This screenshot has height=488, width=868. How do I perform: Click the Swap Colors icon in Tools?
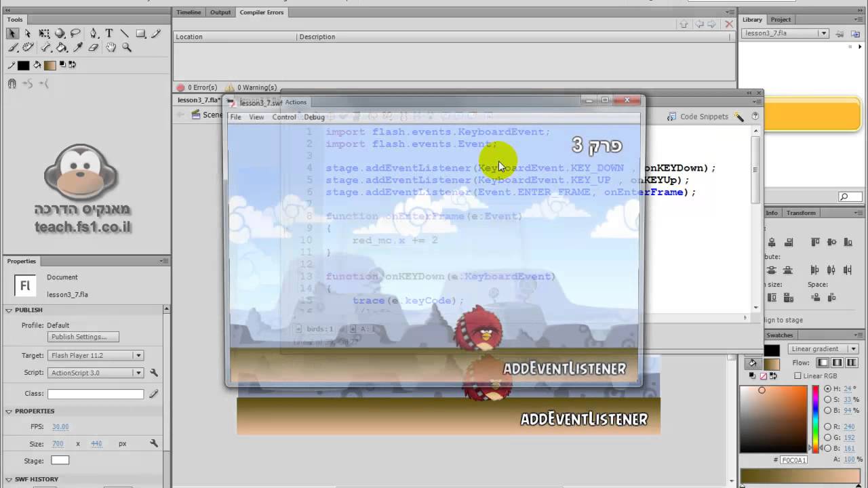click(x=72, y=65)
